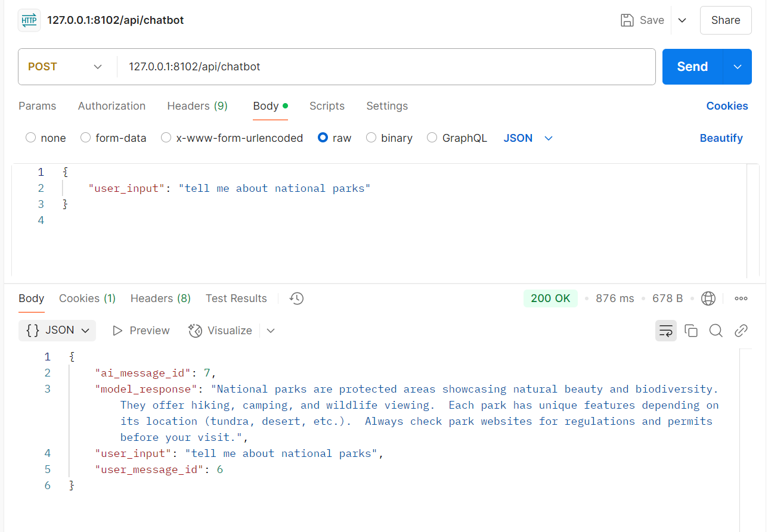This screenshot has height=532, width=768.
Task: Click the link icon in response toolbar
Action: pos(741,331)
